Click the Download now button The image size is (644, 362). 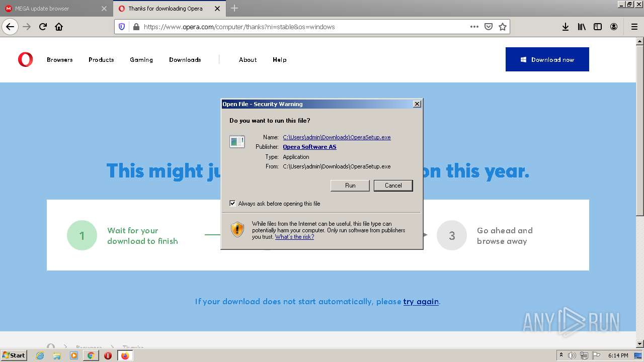coord(547,59)
